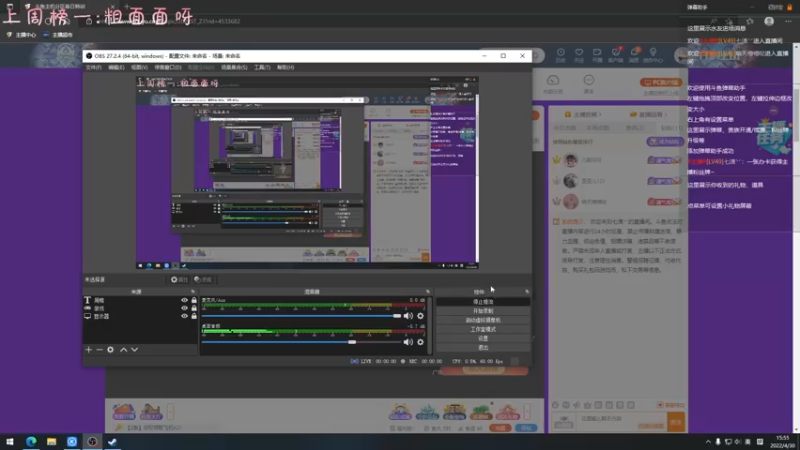The image size is (800, 450).
Task: Remove the selected source with the minus icon
Action: click(99, 349)
